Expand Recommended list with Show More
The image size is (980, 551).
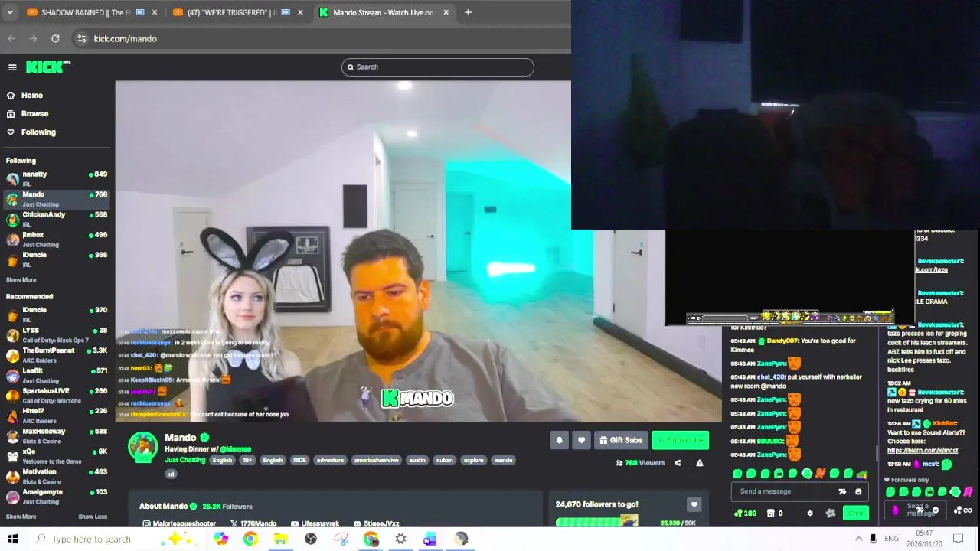pos(21,517)
